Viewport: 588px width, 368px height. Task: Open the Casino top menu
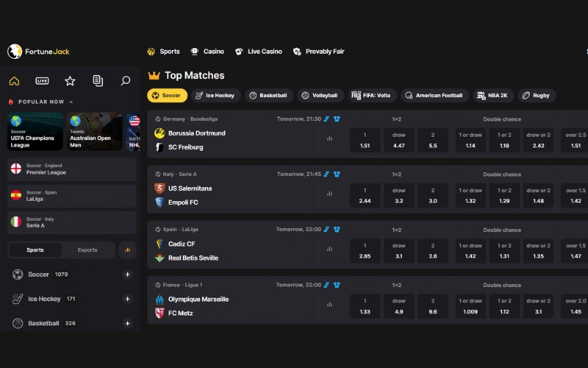pos(207,52)
